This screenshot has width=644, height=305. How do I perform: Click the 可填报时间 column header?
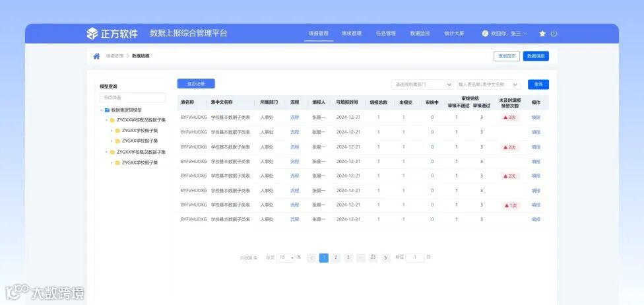[347, 102]
